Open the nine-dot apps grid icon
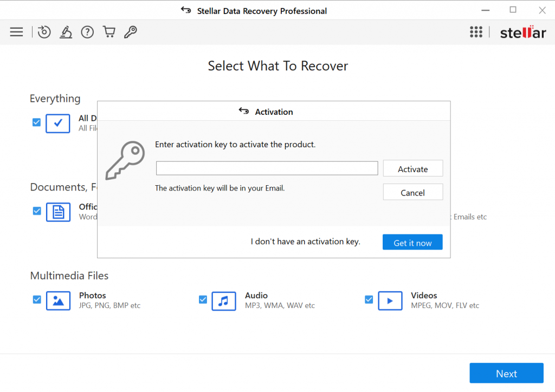The width and height of the screenshot is (555, 392). point(476,32)
